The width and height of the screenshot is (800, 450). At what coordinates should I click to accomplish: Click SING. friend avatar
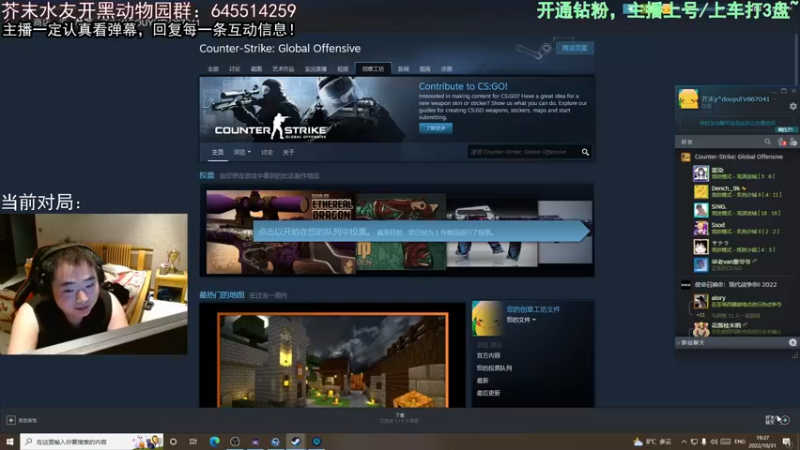point(701,210)
